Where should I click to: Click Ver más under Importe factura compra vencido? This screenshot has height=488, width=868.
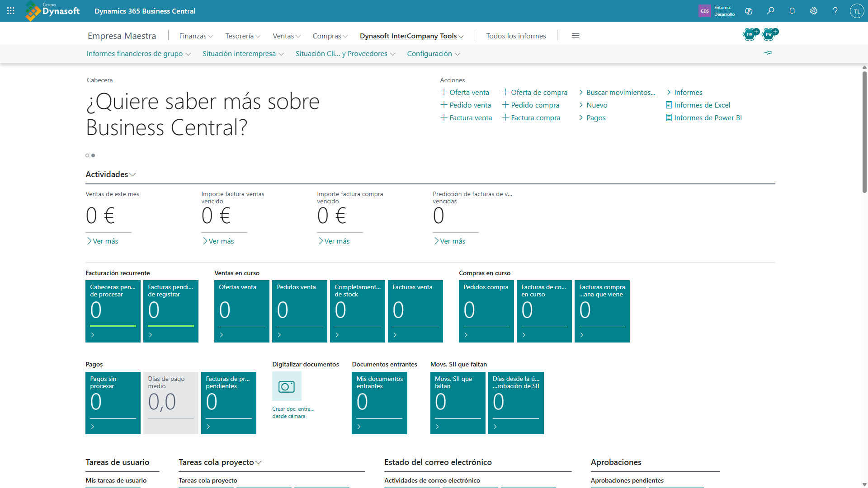tap(334, 241)
